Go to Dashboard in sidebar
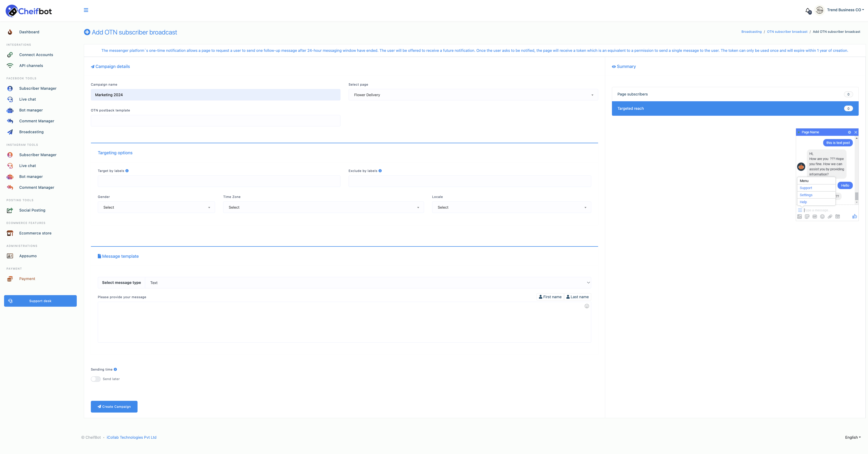 coord(29,32)
